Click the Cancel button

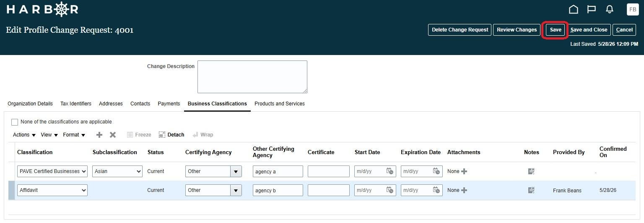[624, 30]
